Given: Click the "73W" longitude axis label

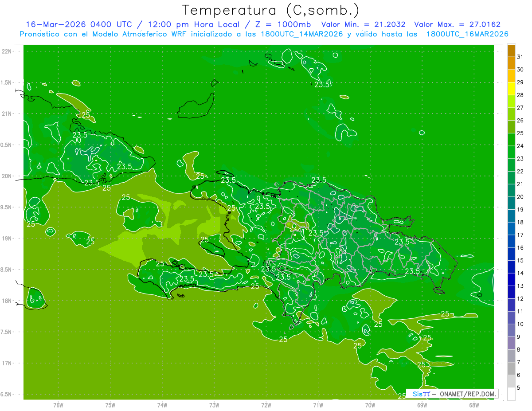Looking at the screenshot, I should click(214, 405).
